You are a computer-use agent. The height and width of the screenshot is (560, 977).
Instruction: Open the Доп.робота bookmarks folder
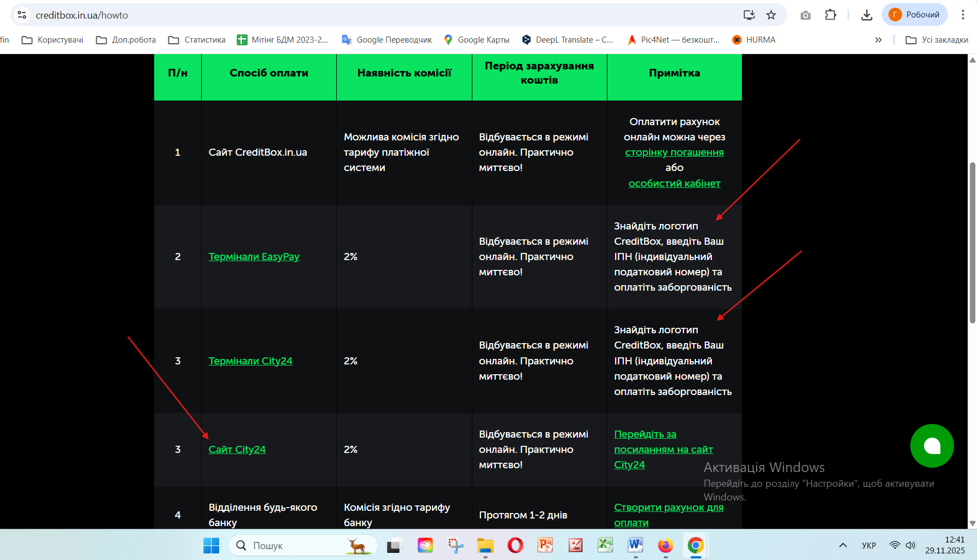click(126, 40)
